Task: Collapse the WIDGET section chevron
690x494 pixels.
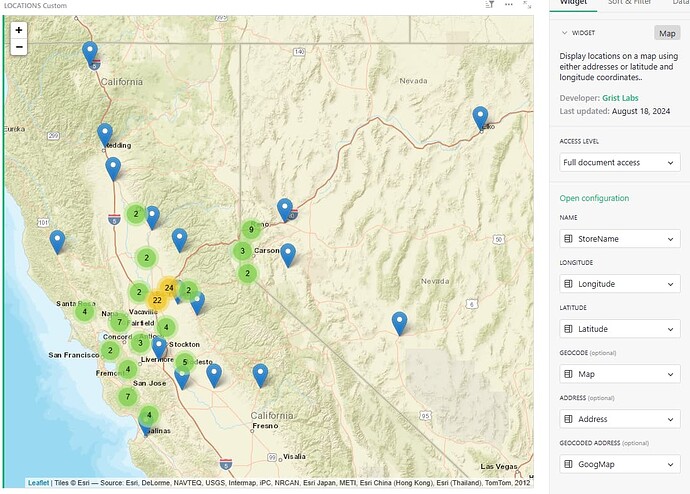Action: tap(564, 33)
